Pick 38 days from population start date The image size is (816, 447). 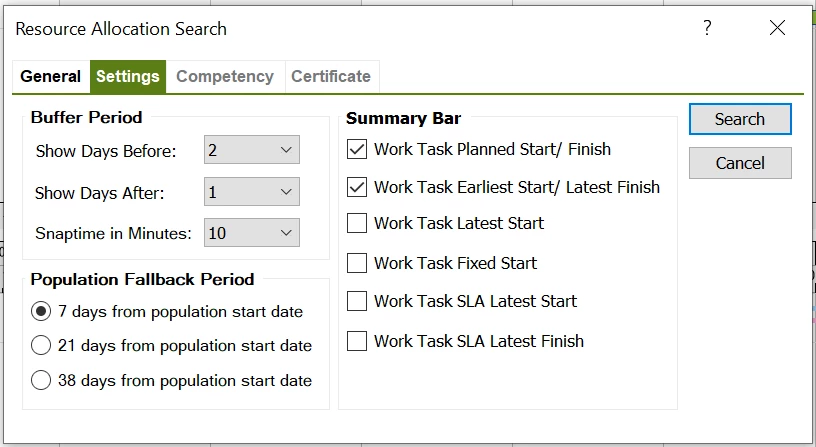(x=42, y=380)
